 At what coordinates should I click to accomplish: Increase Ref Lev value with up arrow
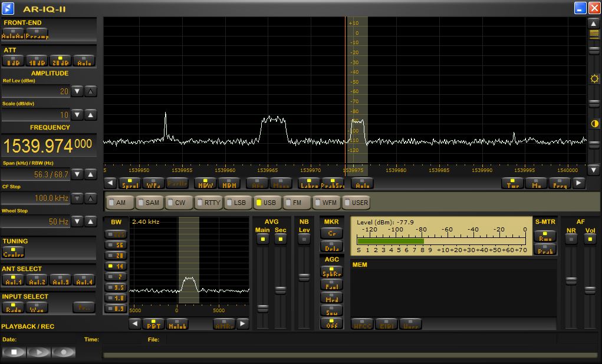(91, 91)
